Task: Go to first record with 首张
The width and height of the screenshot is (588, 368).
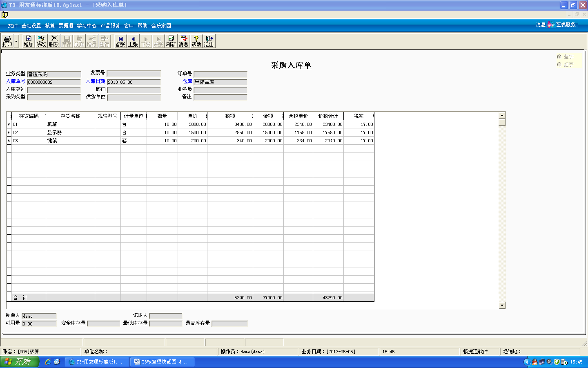Action: coord(120,41)
